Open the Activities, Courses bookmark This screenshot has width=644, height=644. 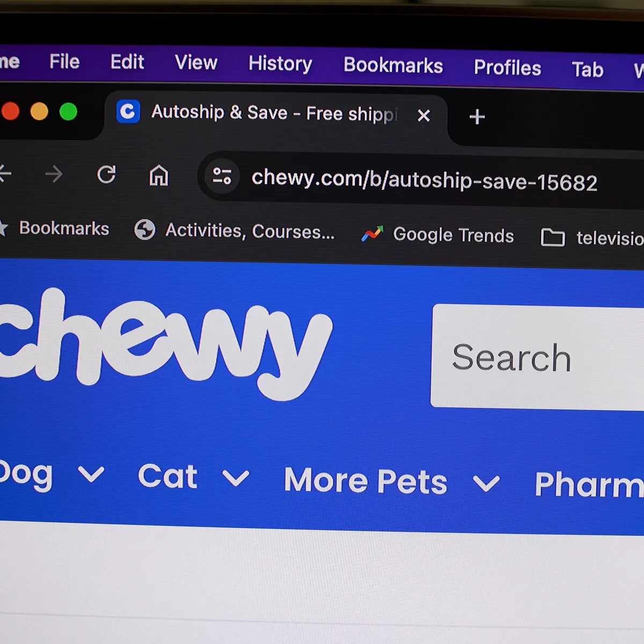[235, 231]
